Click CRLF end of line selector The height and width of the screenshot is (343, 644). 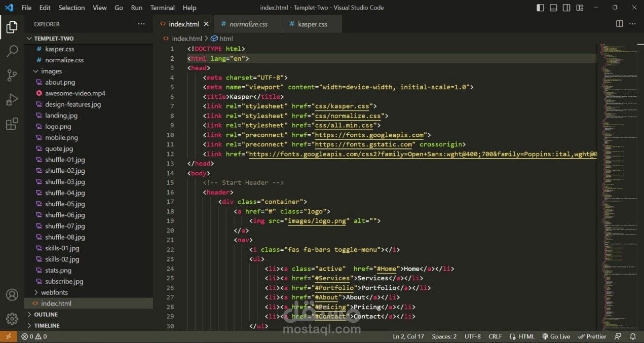[495, 336]
